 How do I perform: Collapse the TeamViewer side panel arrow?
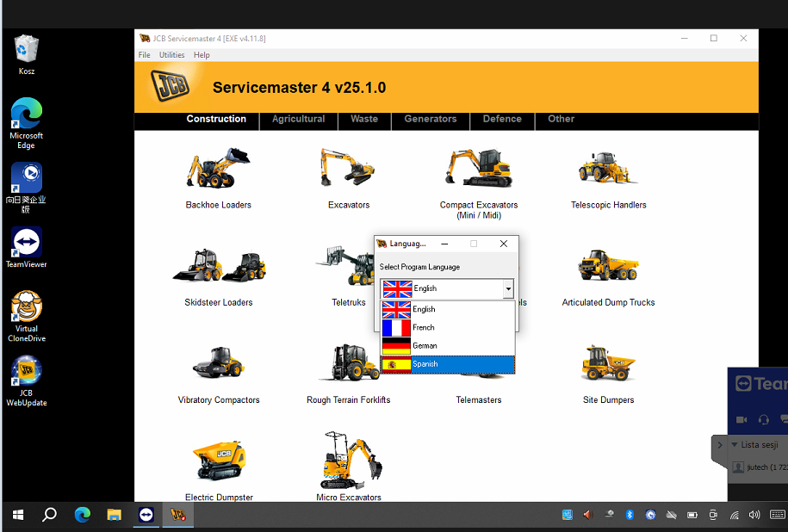click(x=720, y=445)
